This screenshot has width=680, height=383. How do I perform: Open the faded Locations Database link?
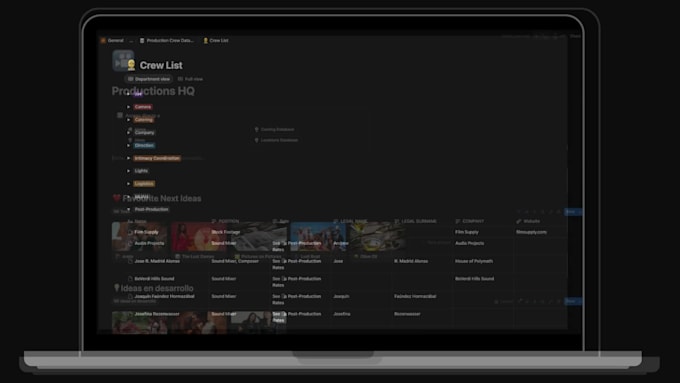point(276,140)
